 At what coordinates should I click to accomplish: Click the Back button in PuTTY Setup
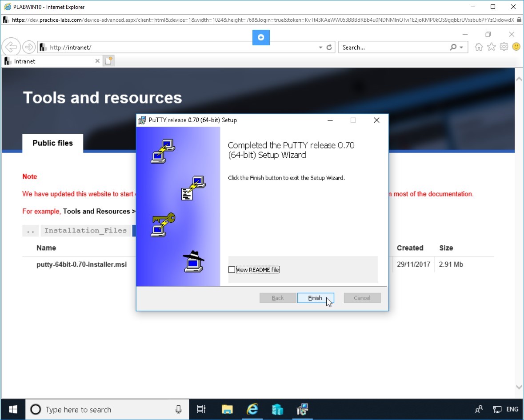tap(278, 298)
